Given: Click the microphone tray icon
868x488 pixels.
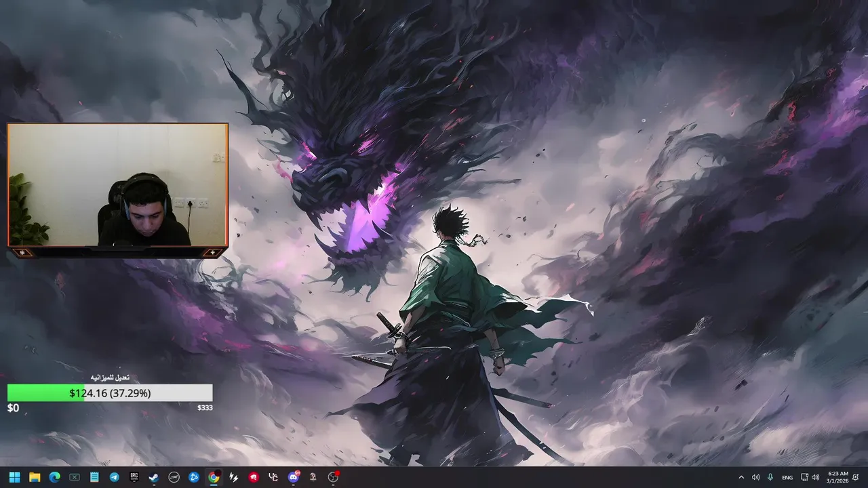Looking at the screenshot, I should click(770, 477).
